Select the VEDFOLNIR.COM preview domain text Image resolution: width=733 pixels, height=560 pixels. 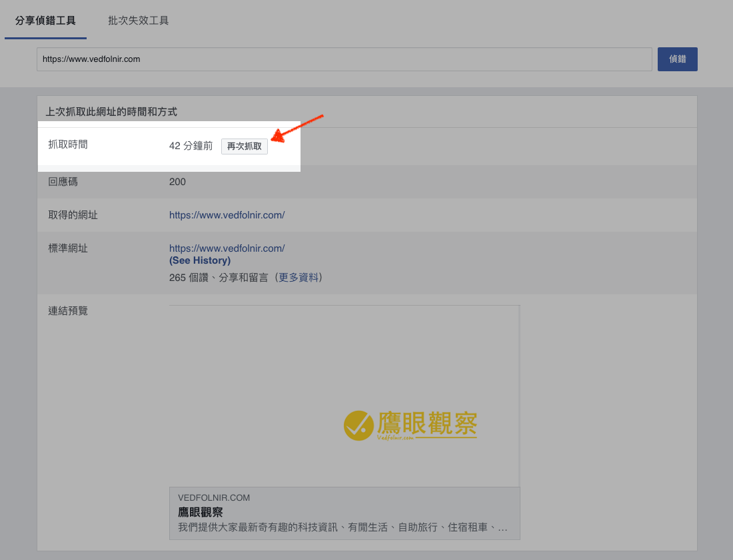tap(214, 498)
